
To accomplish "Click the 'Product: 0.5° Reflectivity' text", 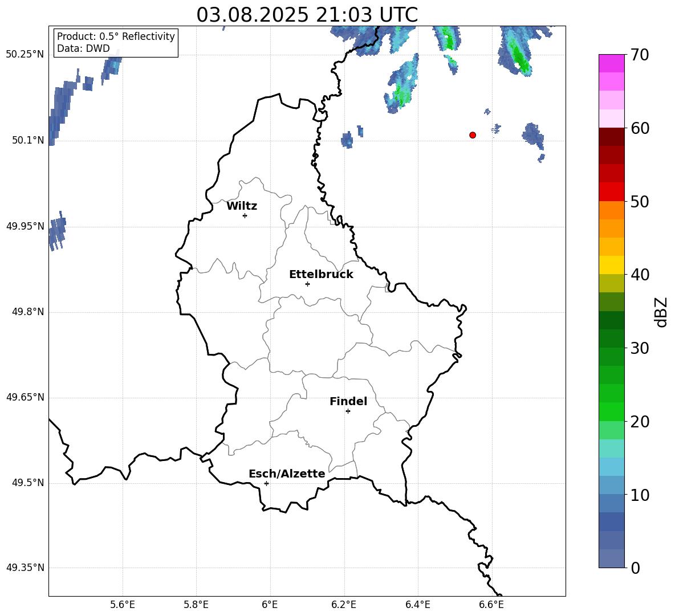I will point(116,36).
